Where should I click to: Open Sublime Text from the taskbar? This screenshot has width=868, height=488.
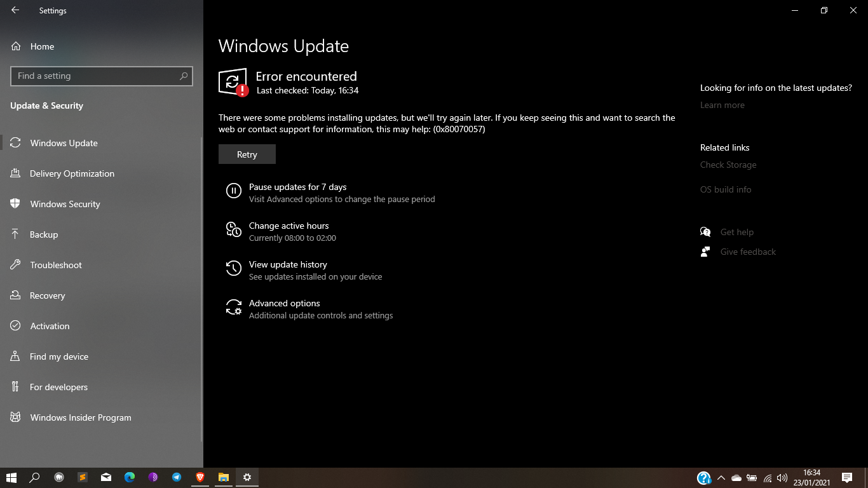tap(83, 477)
